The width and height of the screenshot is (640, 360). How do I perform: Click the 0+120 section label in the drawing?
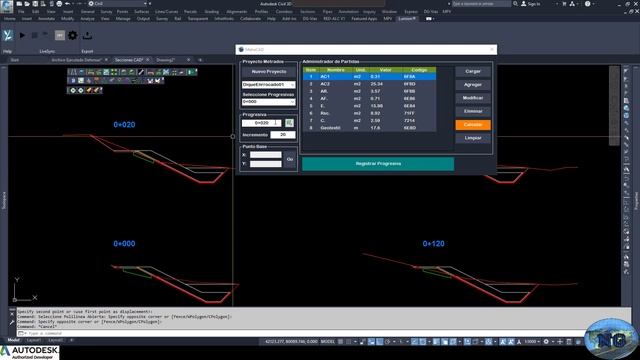(x=433, y=244)
